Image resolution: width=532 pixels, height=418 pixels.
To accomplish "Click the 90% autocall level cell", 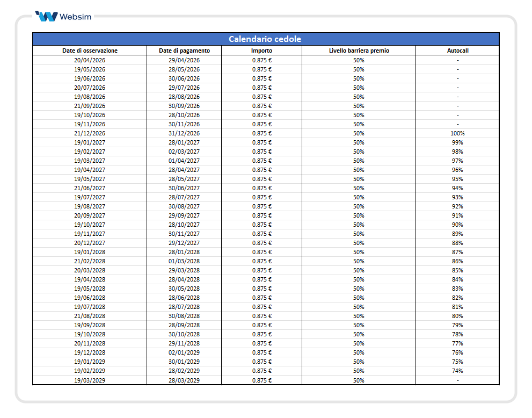I will 457,225.
